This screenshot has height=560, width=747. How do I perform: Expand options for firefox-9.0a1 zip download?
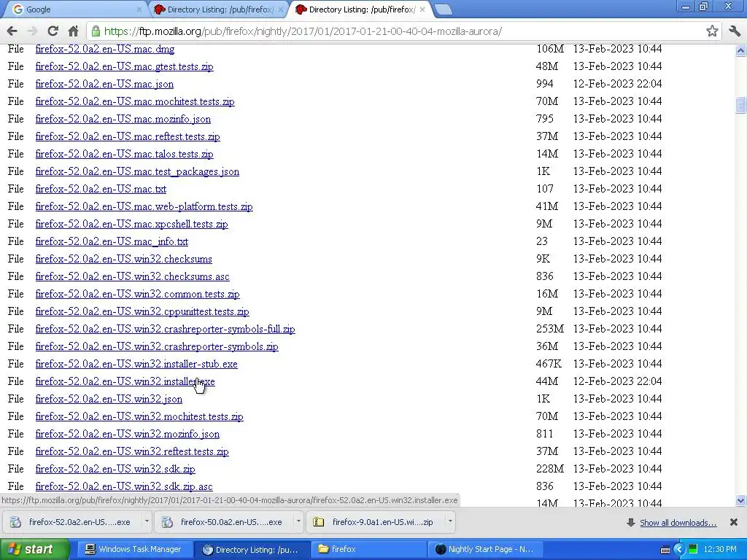[x=449, y=522]
